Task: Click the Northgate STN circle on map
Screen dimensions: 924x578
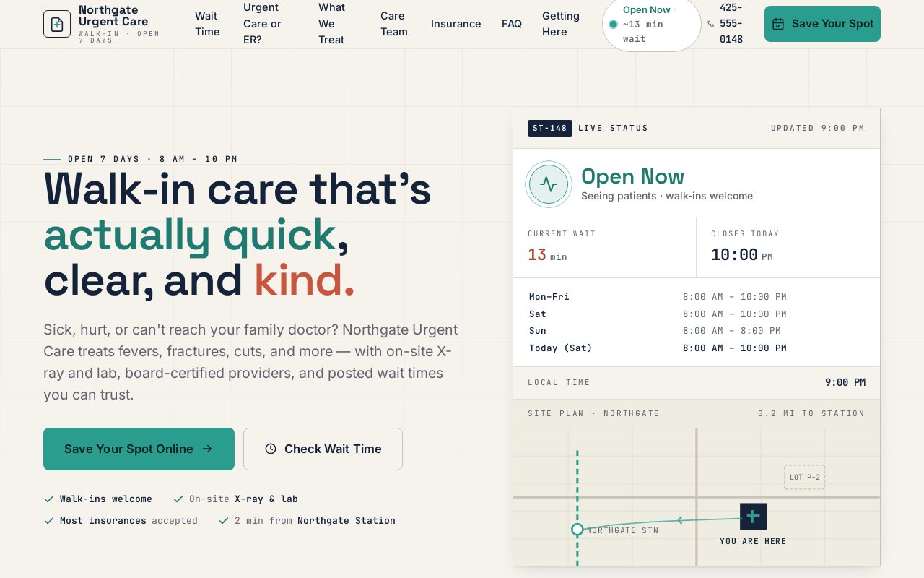Action: coord(577,530)
